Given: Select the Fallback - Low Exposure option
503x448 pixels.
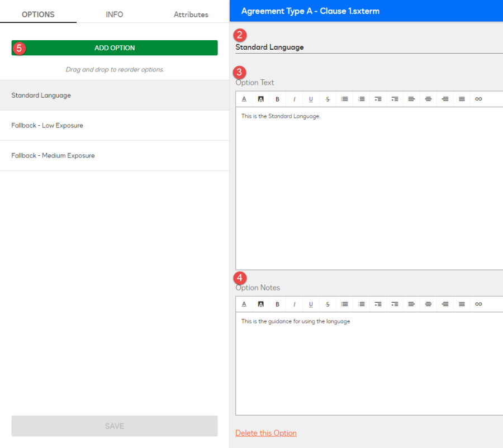Looking at the screenshot, I should coord(47,125).
